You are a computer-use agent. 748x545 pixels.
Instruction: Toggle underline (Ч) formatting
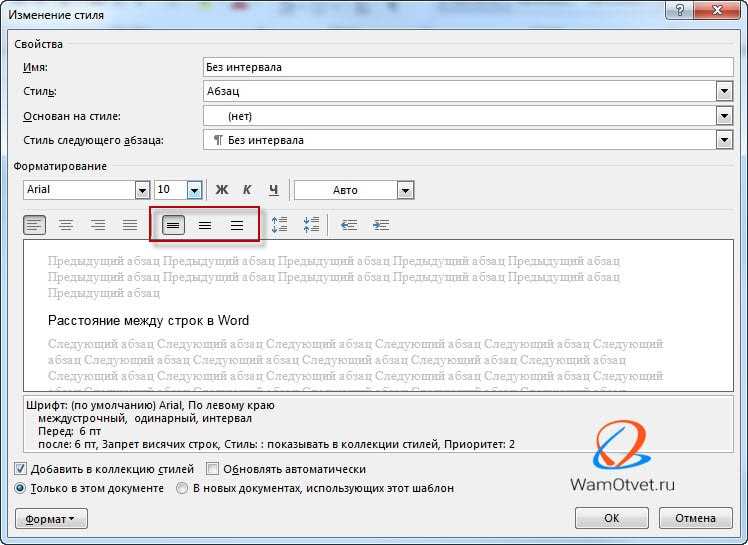(273, 190)
